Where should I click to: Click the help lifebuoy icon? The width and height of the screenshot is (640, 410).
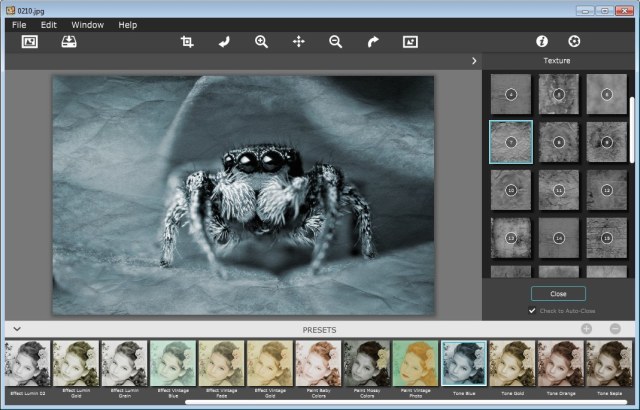click(x=574, y=42)
